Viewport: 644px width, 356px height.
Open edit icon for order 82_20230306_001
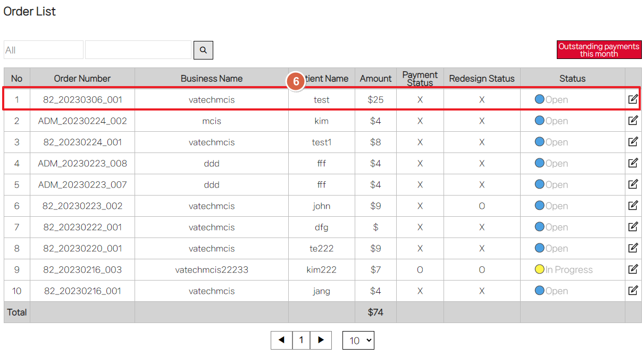633,99
